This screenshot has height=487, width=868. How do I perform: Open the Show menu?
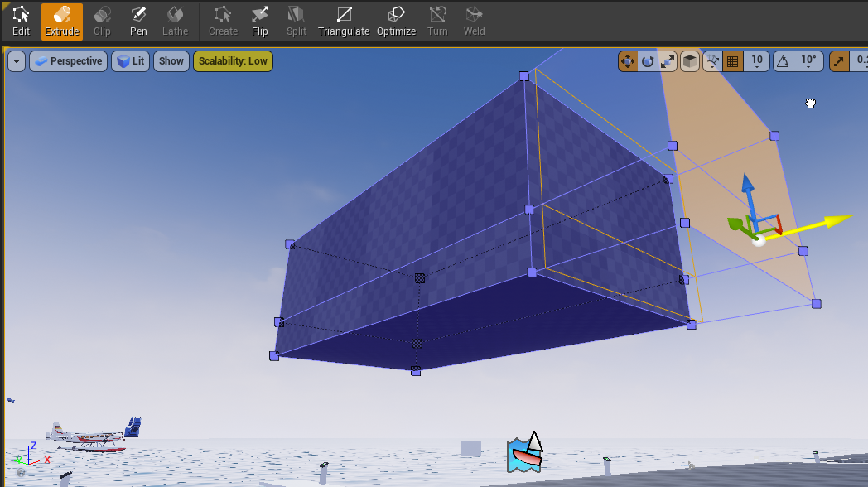171,60
